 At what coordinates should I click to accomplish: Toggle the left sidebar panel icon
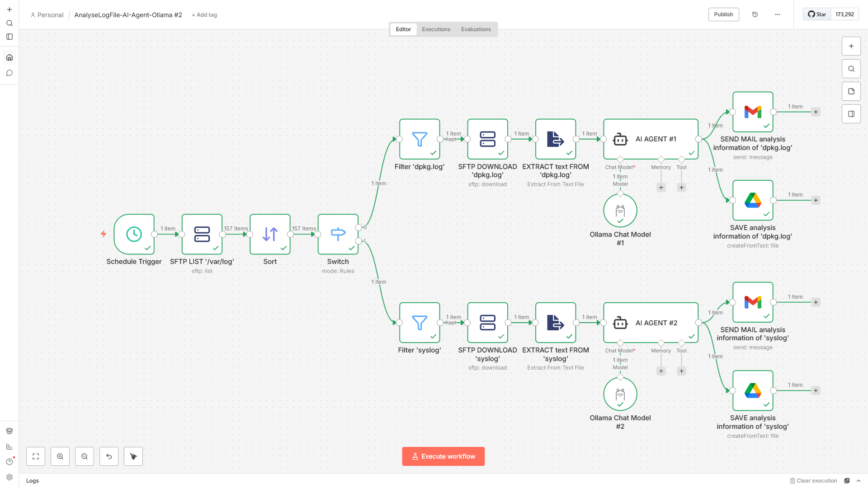coord(9,37)
